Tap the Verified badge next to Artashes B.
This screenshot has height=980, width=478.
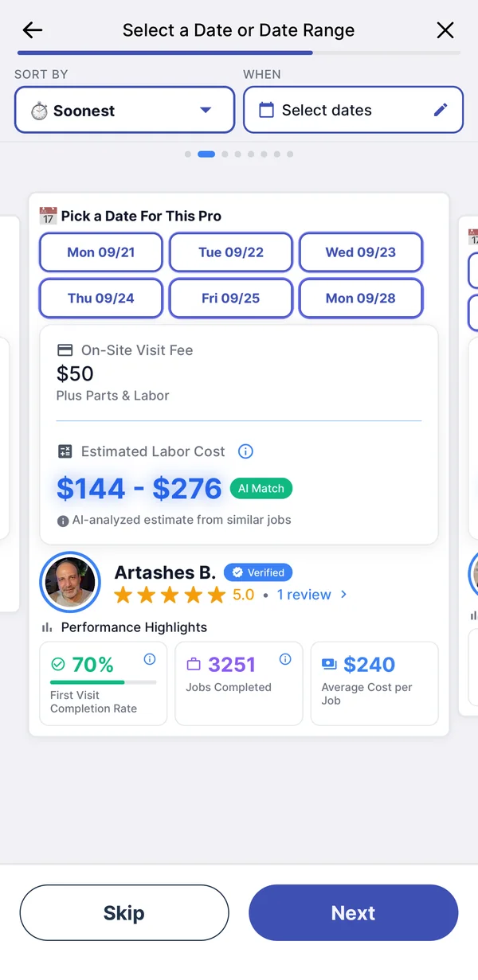click(258, 572)
